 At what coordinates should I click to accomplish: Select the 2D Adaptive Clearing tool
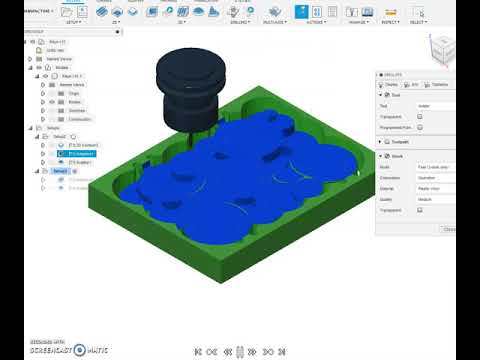(x=102, y=12)
